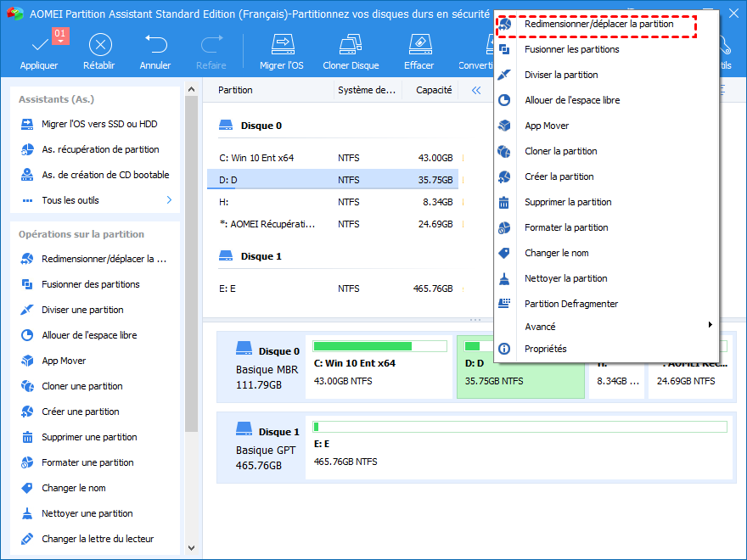Click the Disque 0 Basique MBR label
Screen dimensions: 747x560
pos(267,367)
